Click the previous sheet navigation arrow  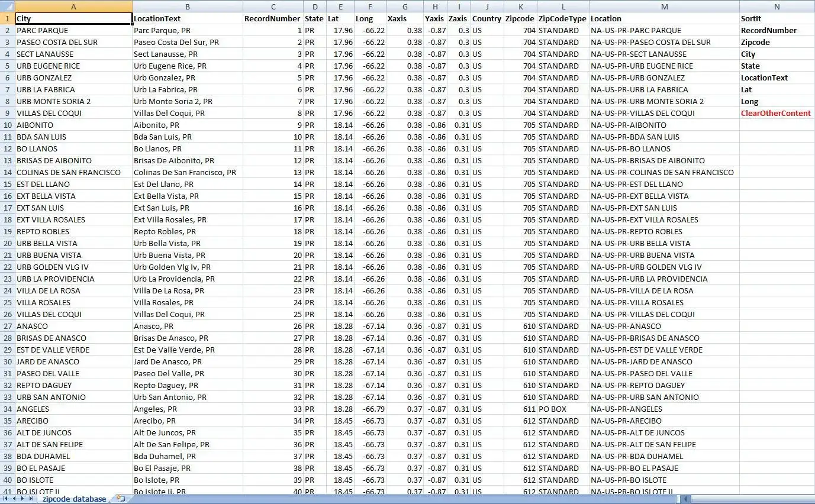pyautogui.click(x=14, y=499)
